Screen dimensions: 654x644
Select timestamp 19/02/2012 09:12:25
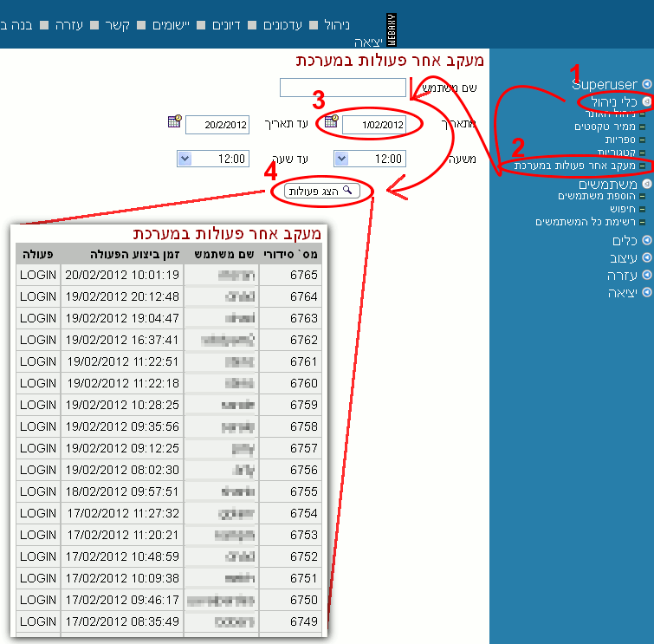[x=122, y=448]
